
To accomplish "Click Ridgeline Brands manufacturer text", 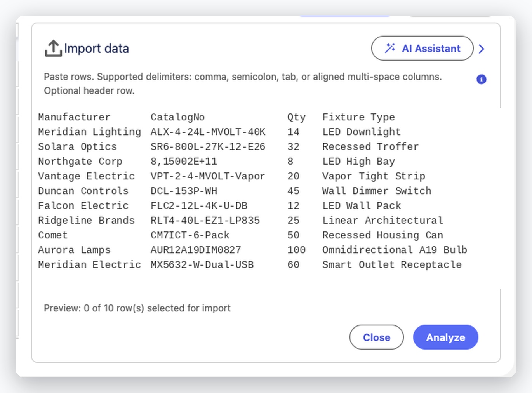I will [86, 221].
